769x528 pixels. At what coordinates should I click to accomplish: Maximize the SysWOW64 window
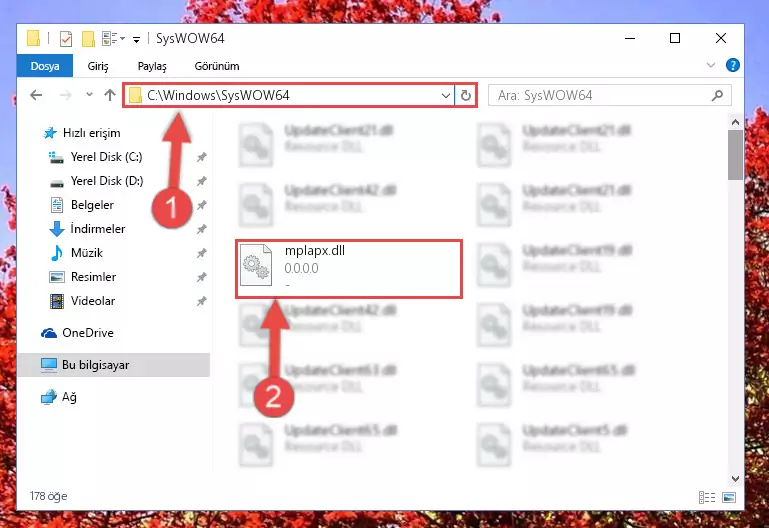pyautogui.click(x=675, y=38)
